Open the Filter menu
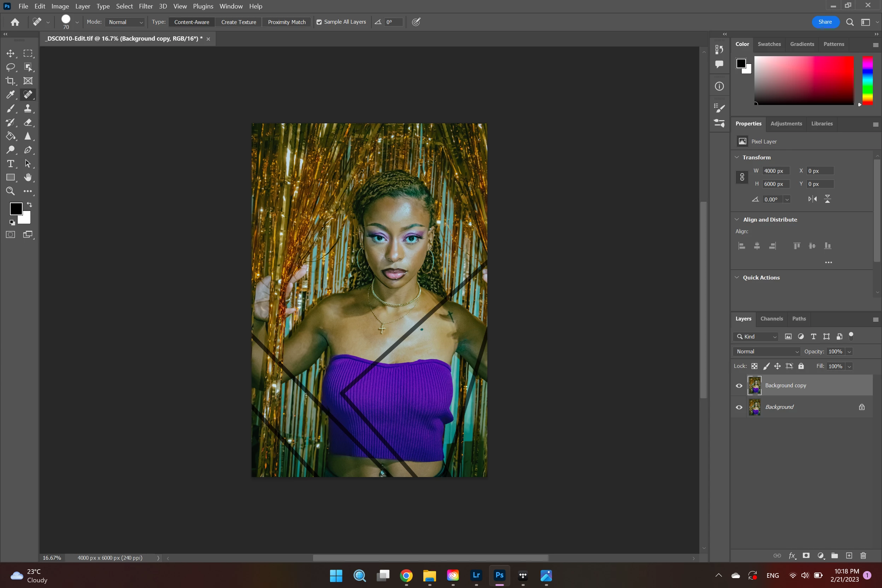The height and width of the screenshot is (588, 882). (x=146, y=6)
